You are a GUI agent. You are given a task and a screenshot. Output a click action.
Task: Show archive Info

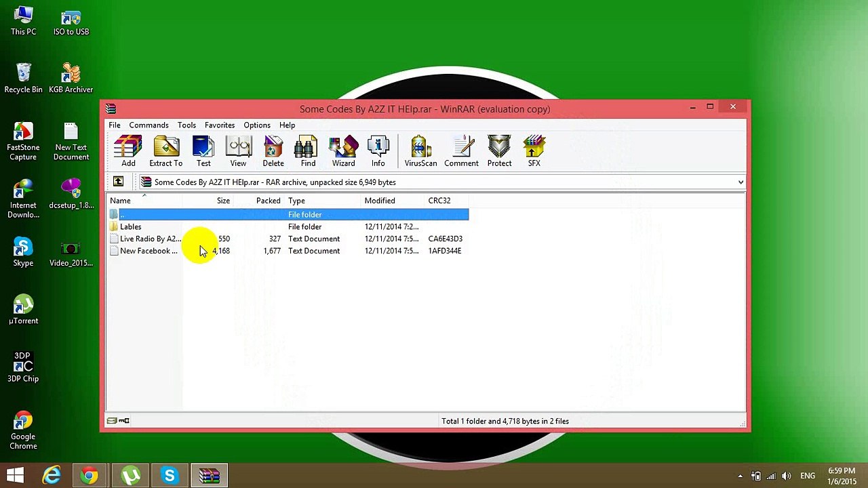(x=378, y=151)
